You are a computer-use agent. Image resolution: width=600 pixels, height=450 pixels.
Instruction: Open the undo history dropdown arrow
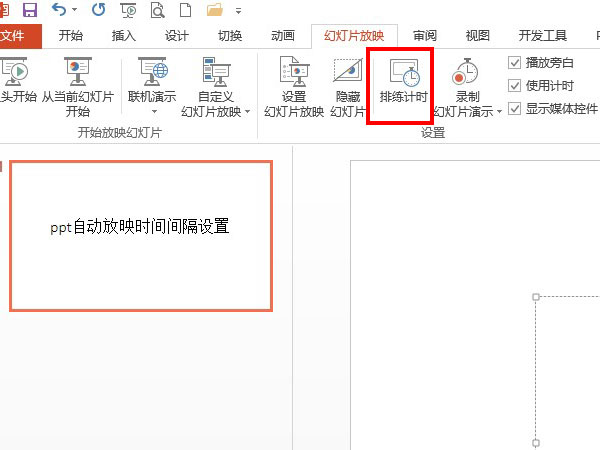(x=76, y=11)
